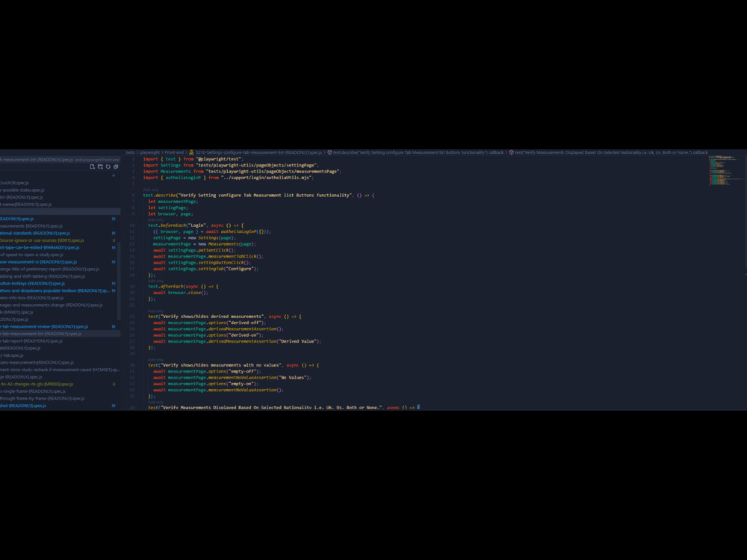This screenshot has height=560, width=747.
Task: Click 'Add only' lens above test.afterEach
Action: click(156, 281)
